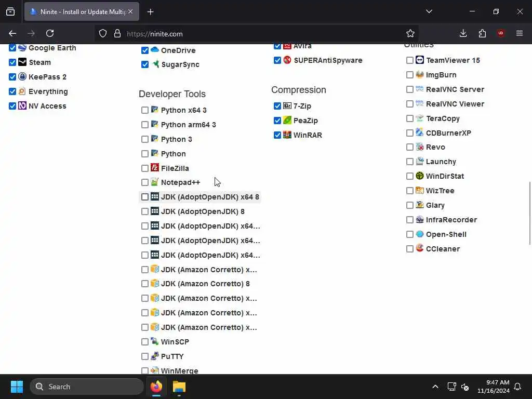Select the Ninite browser tab
This screenshot has height=399, width=532.
point(82,11)
